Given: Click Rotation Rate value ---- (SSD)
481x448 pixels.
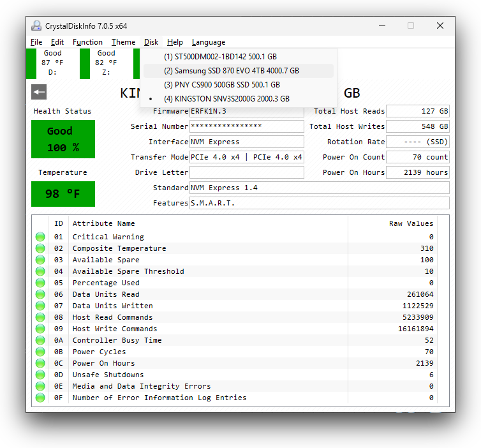Looking at the screenshot, I should tap(418, 142).
